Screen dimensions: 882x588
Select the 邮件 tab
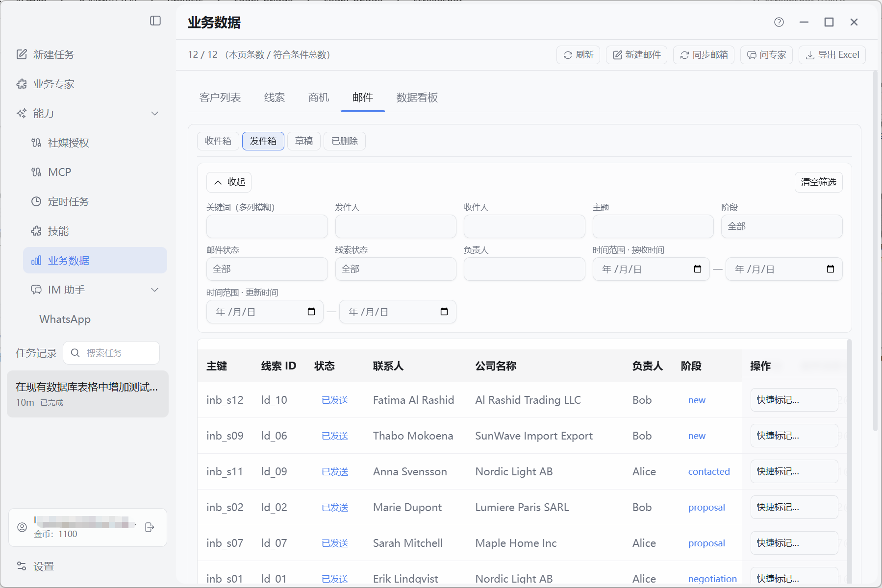point(363,98)
